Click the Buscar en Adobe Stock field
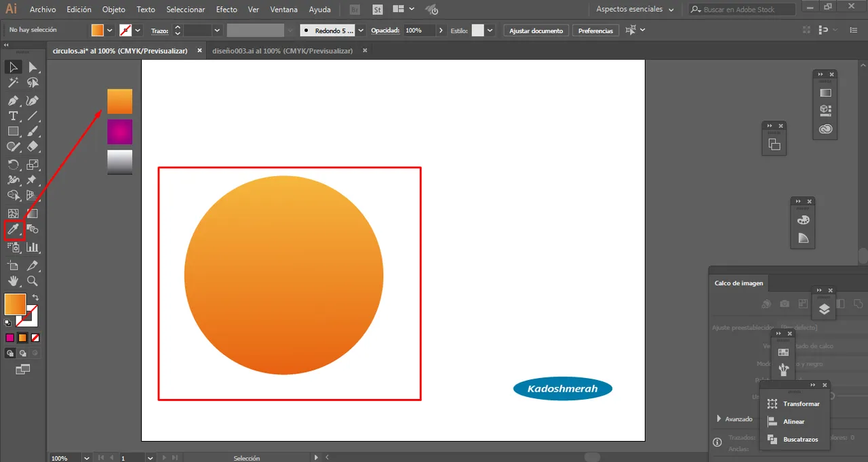 pos(747,9)
